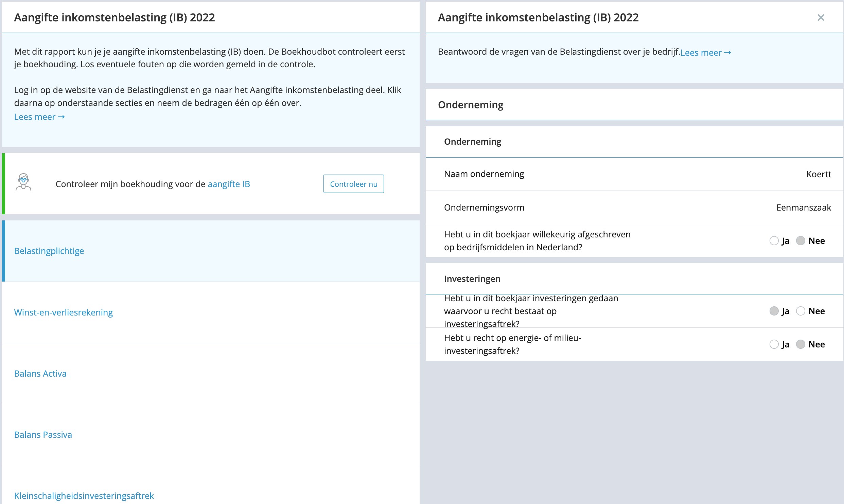Screen dimensions: 844x504
Task: Click the Boekhoudbot avatar icon
Action: 23,183
